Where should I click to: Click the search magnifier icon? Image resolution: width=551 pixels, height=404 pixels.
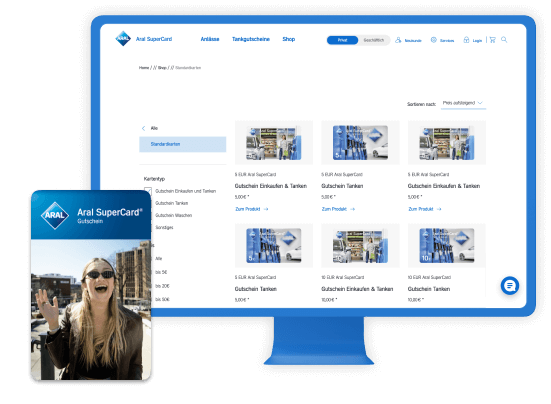[504, 40]
